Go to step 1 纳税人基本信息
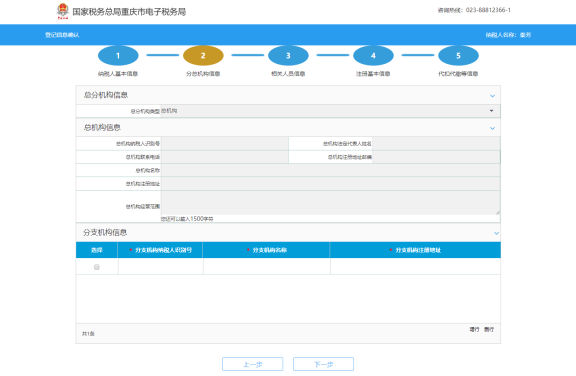Viewport: 576px width, 376px height. pos(118,55)
